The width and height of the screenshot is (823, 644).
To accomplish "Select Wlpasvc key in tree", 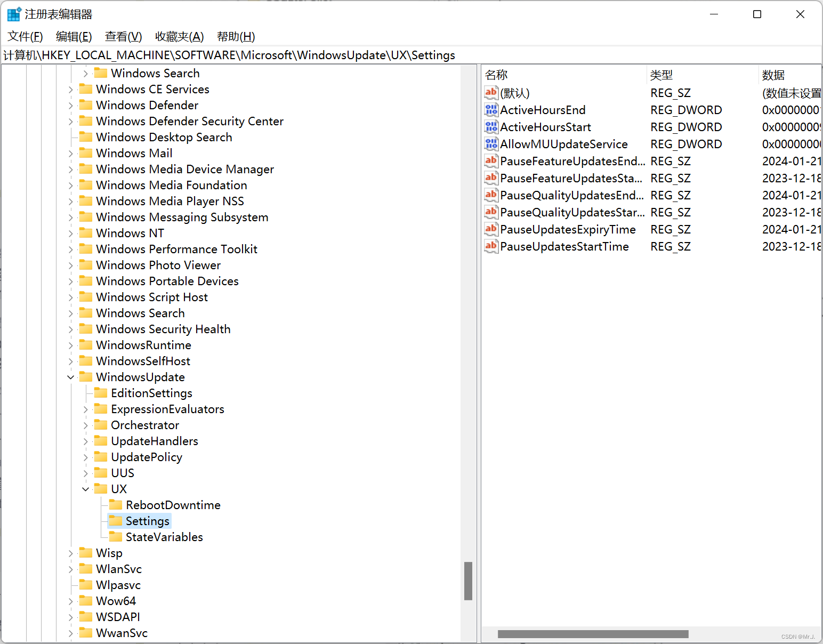I will click(118, 585).
